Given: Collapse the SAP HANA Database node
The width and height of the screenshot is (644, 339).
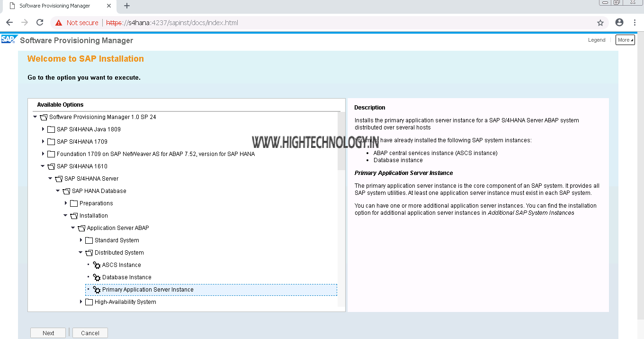Looking at the screenshot, I should 58,191.
